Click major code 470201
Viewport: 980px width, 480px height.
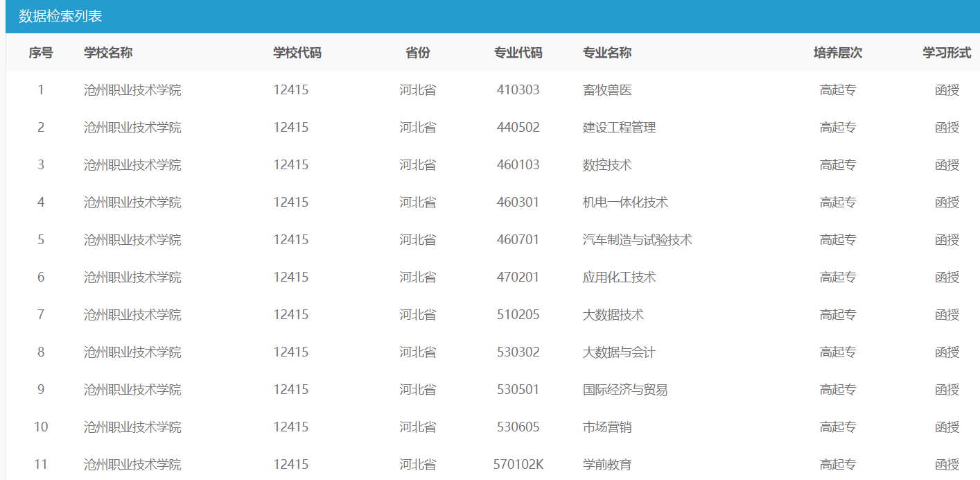tap(518, 277)
